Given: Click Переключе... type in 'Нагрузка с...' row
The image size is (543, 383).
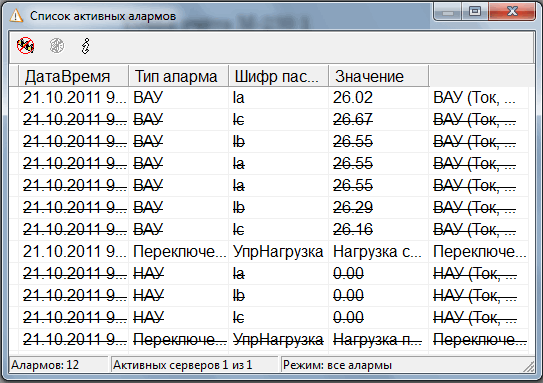Looking at the screenshot, I should [178, 252].
